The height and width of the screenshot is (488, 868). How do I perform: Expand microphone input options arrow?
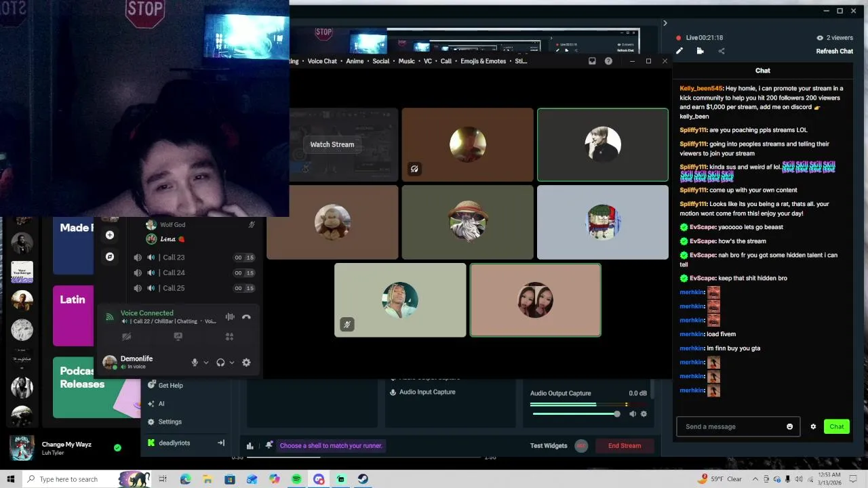coord(206,363)
